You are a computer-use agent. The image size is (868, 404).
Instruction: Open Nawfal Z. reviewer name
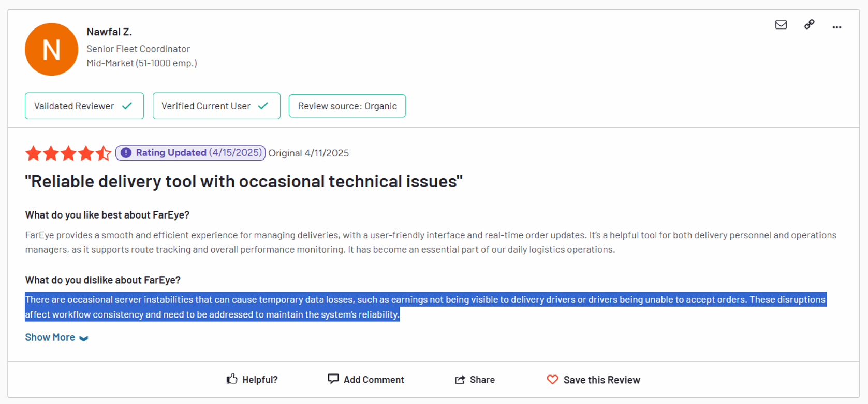pos(109,32)
